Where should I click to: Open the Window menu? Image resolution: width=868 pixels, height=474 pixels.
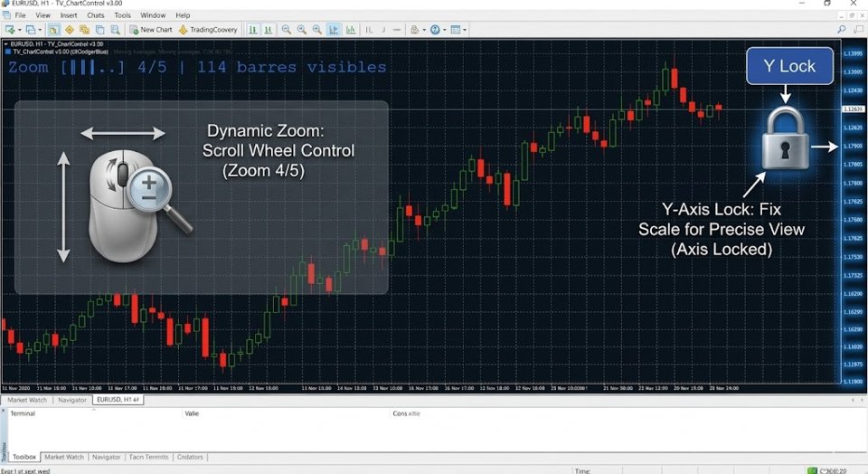[153, 15]
